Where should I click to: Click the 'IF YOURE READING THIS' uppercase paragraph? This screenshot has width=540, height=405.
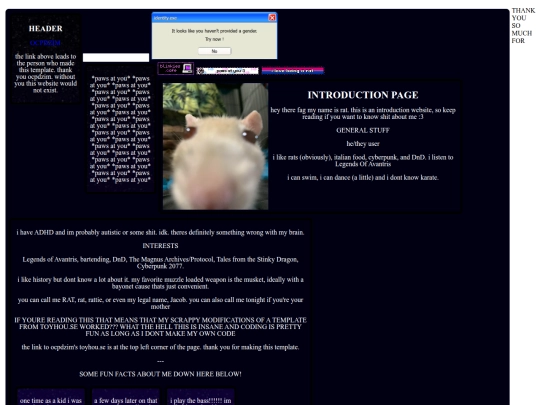[160, 326]
